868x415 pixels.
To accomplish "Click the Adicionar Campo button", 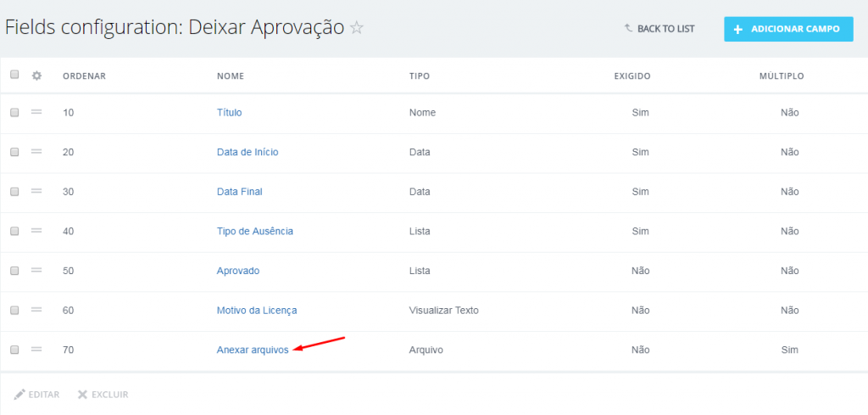I will tap(788, 29).
